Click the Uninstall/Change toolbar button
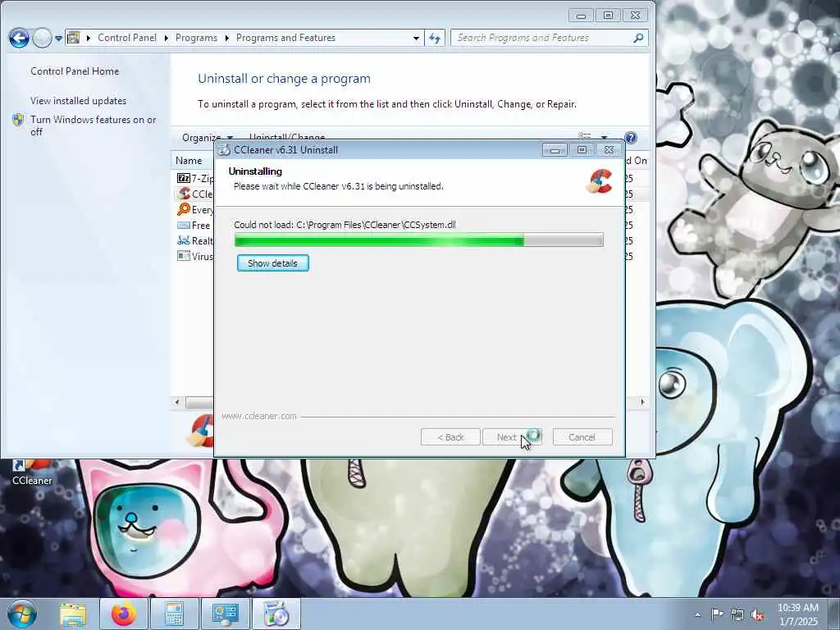 [286, 138]
